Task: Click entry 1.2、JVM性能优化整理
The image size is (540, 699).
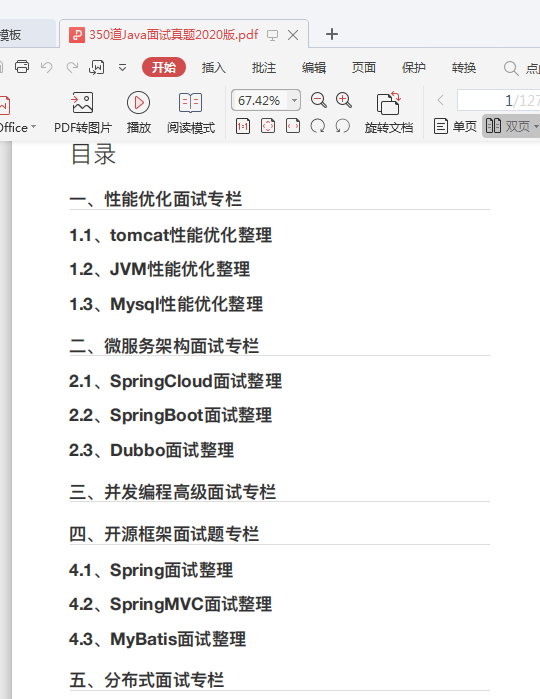Action: click(160, 269)
